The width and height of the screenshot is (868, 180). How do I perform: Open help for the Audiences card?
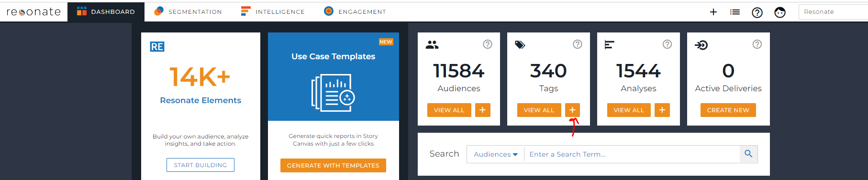click(x=488, y=44)
